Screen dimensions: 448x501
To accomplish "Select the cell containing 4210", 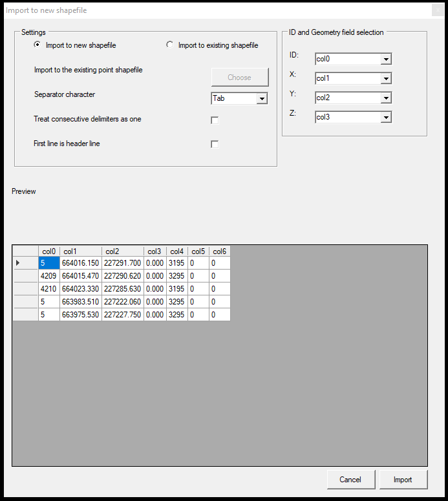I will coord(49,289).
